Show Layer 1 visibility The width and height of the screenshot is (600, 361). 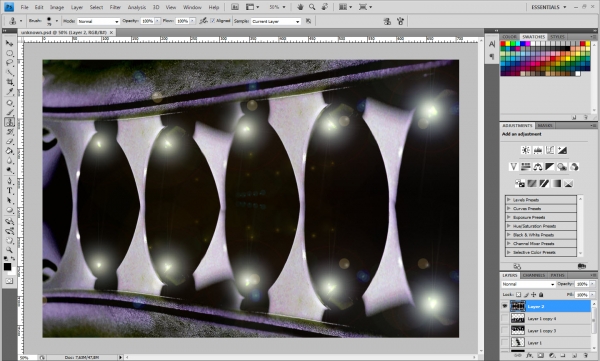[x=505, y=343]
